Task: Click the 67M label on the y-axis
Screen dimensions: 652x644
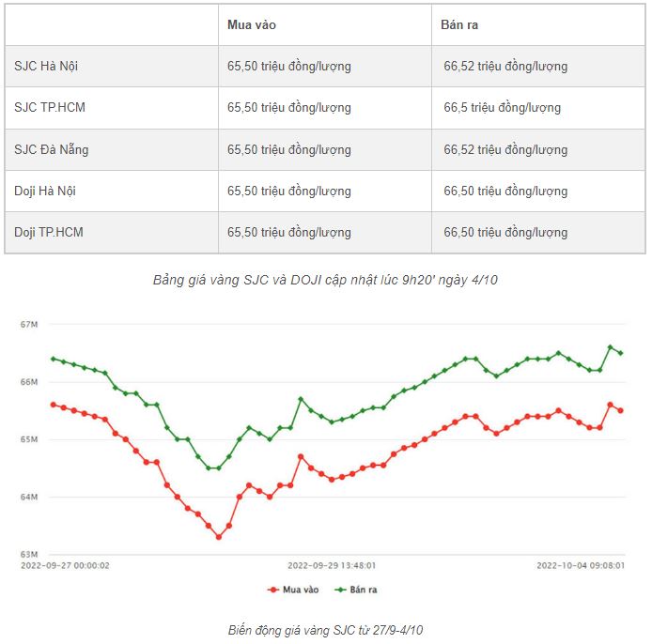Action: [29, 325]
